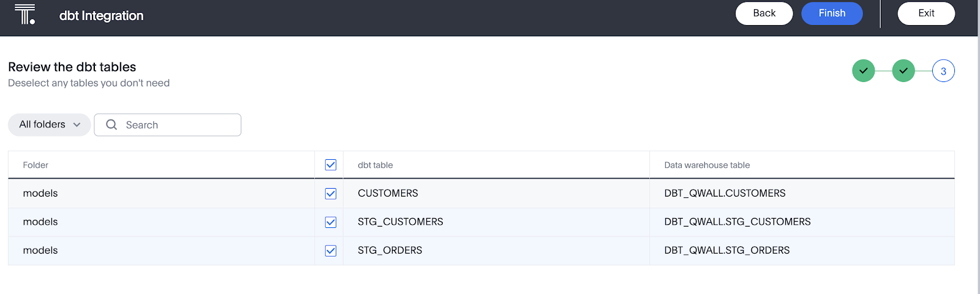Uncheck the STG_ORDERS row checkbox
Image resolution: width=980 pixels, height=294 pixels.
pos(331,251)
